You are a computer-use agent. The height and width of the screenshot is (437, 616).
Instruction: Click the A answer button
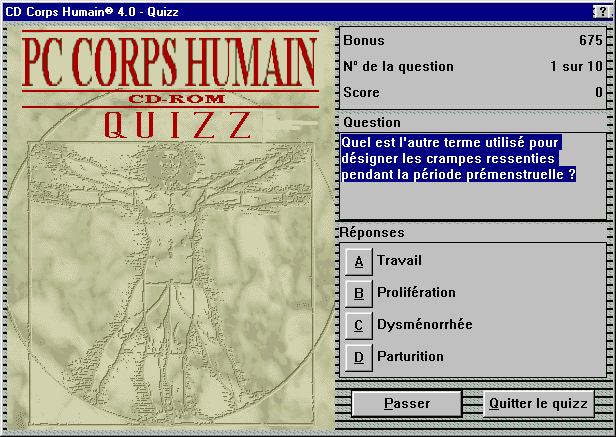pyautogui.click(x=358, y=261)
